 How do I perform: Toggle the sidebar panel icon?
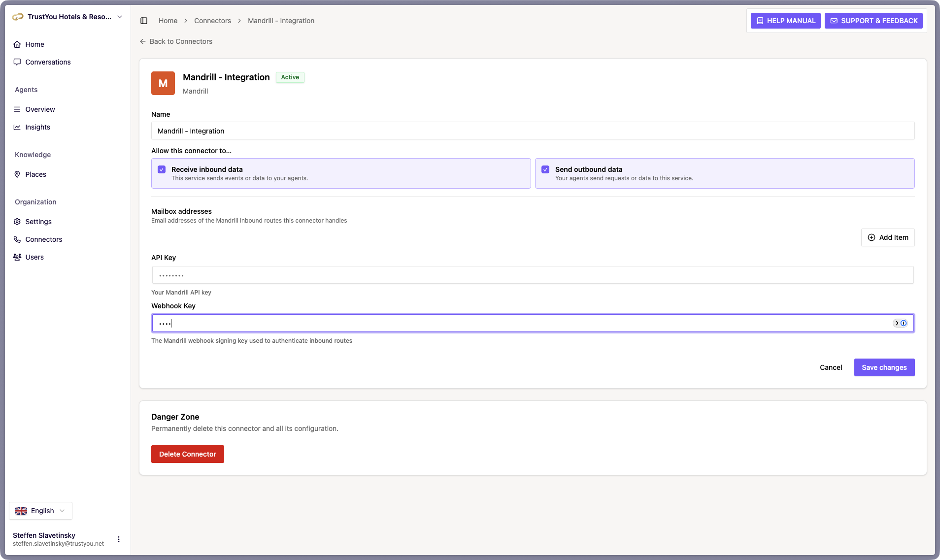[144, 21]
